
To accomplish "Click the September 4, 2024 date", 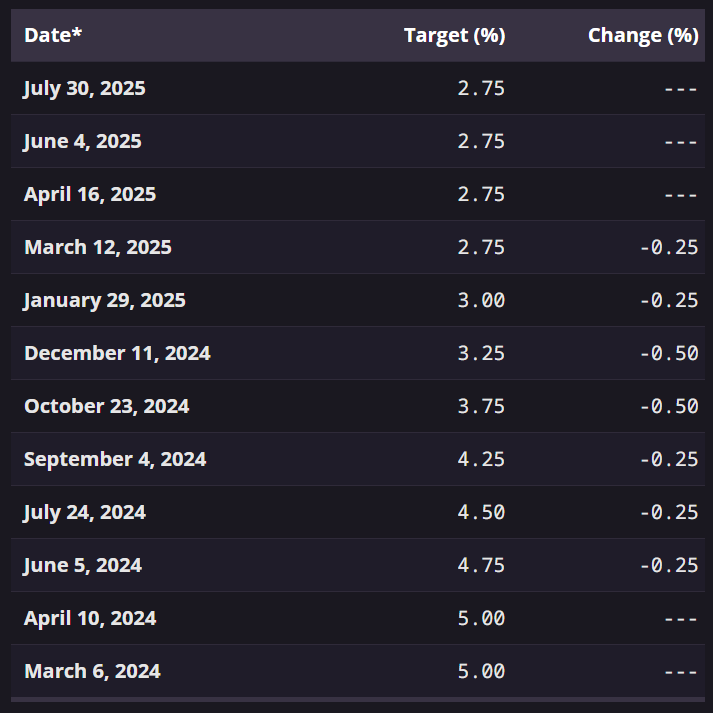I will pyautogui.click(x=115, y=459).
